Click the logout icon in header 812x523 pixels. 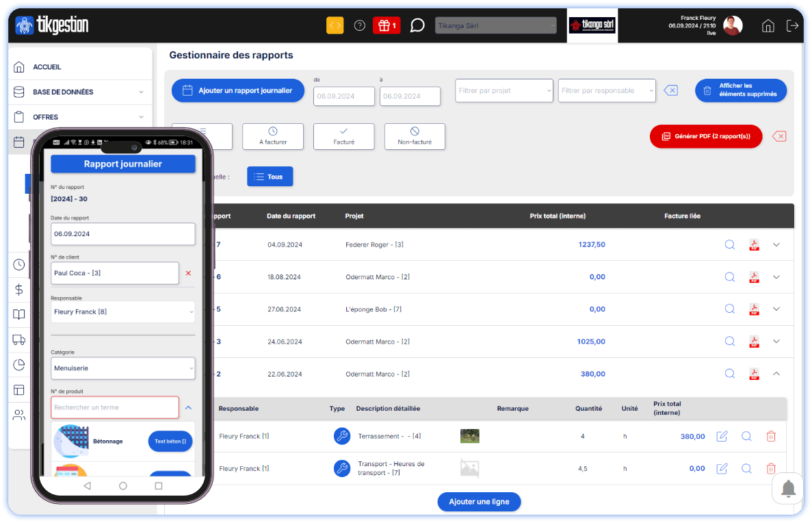coord(792,25)
